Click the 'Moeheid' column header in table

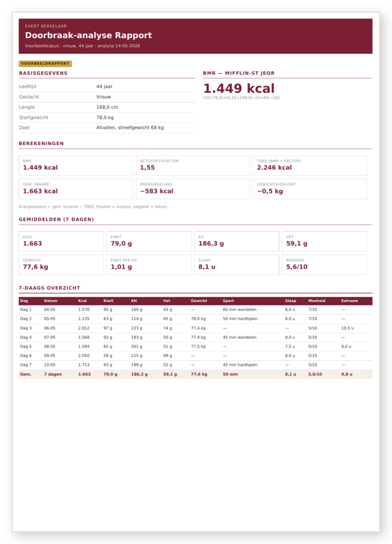tap(317, 301)
